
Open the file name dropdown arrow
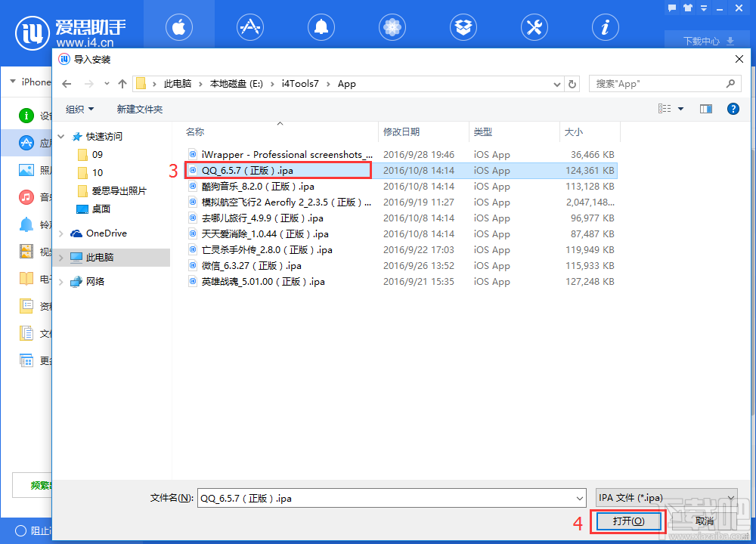tap(580, 498)
